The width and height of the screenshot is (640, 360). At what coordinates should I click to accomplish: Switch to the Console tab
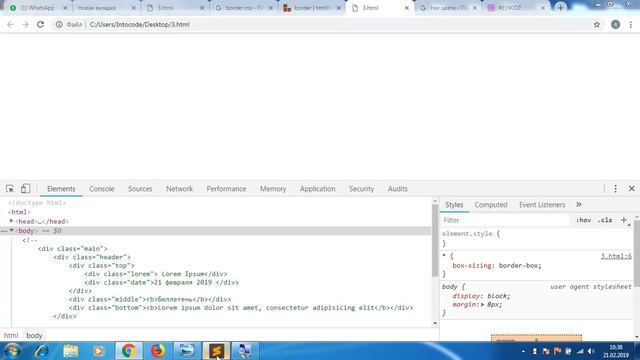tap(102, 189)
